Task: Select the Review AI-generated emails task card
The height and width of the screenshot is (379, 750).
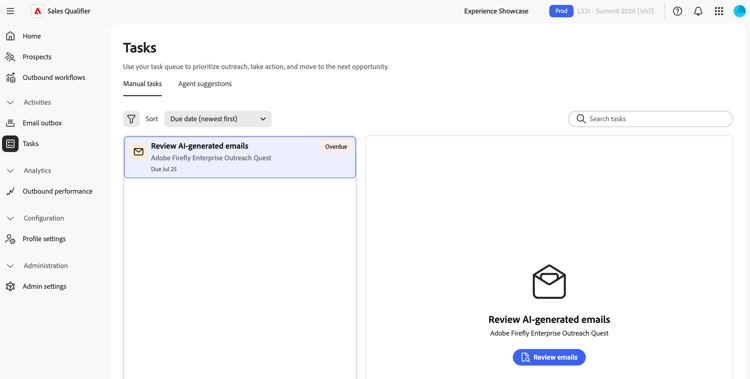Action: point(240,157)
